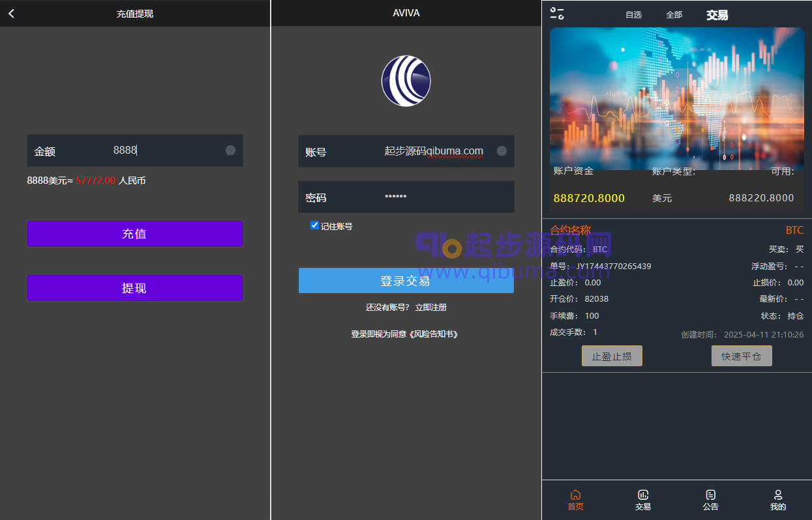Go back from the 充值提现 screen

[x=11, y=13]
